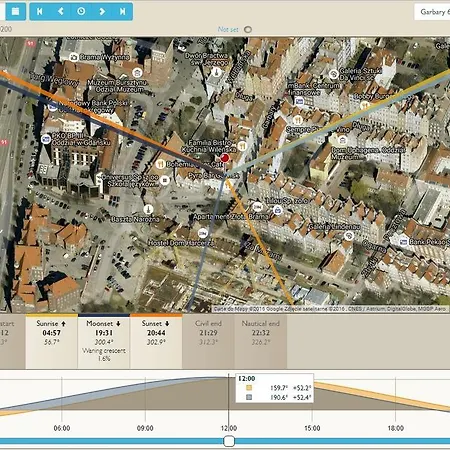Select the Civil end 21:29 panel
The image size is (450, 450).
coord(208,341)
